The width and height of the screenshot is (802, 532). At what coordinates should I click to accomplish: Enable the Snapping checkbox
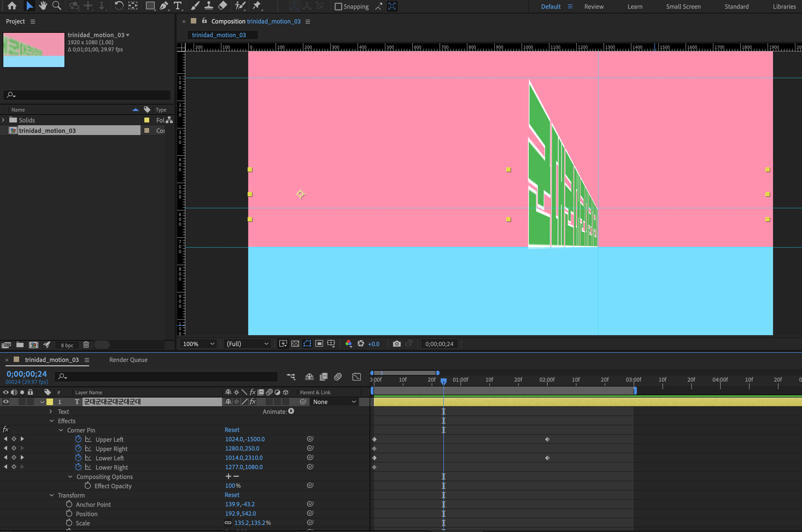339,6
